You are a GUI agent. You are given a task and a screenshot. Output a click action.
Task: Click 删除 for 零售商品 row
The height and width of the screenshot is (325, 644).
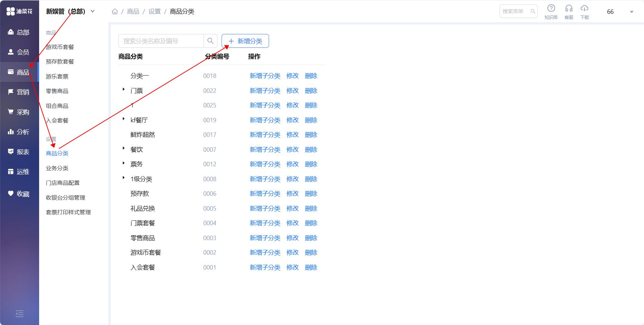tap(311, 238)
